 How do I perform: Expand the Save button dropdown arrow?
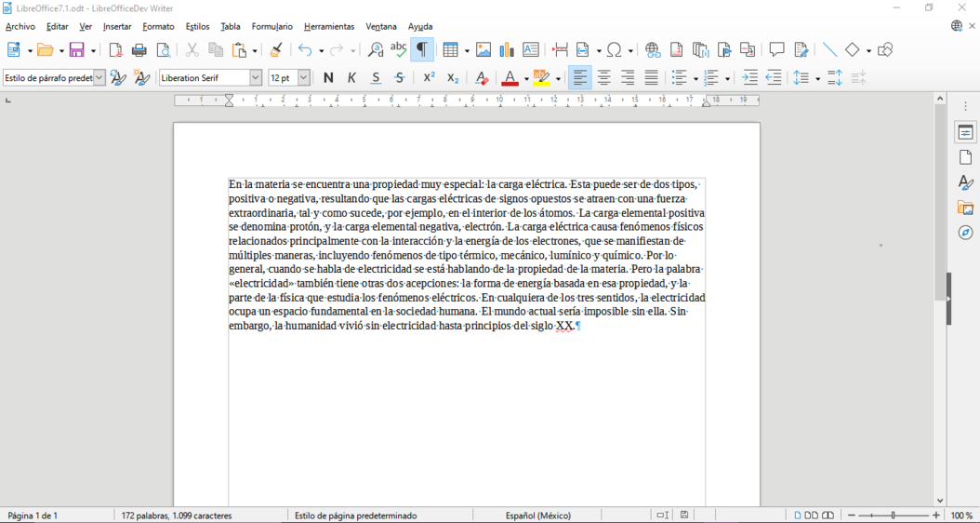point(93,50)
